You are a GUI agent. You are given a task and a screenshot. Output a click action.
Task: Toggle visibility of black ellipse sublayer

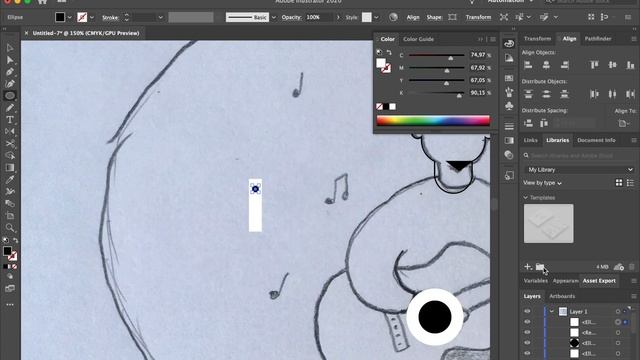tap(527, 343)
